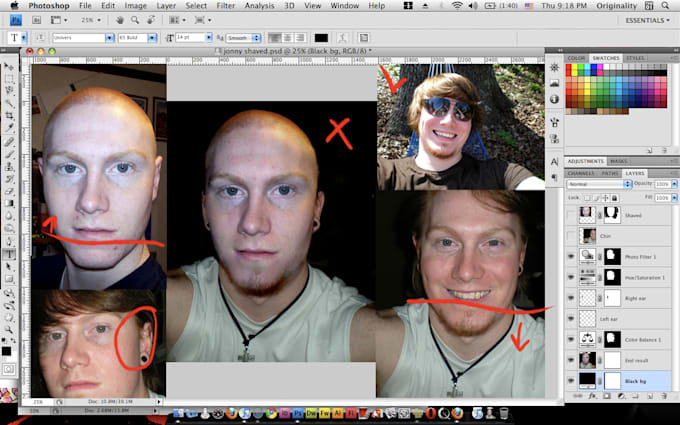The height and width of the screenshot is (425, 680).
Task: Open the layer Fill dropdown arrow
Action: click(x=674, y=198)
